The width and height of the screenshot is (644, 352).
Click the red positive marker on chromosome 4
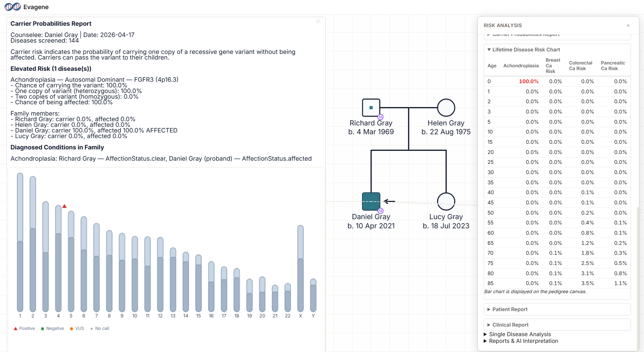click(x=64, y=206)
